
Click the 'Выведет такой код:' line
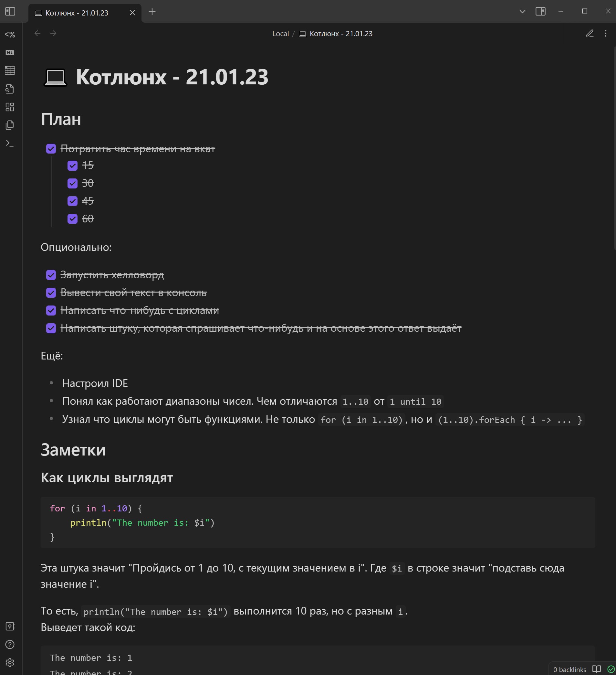pos(88,627)
